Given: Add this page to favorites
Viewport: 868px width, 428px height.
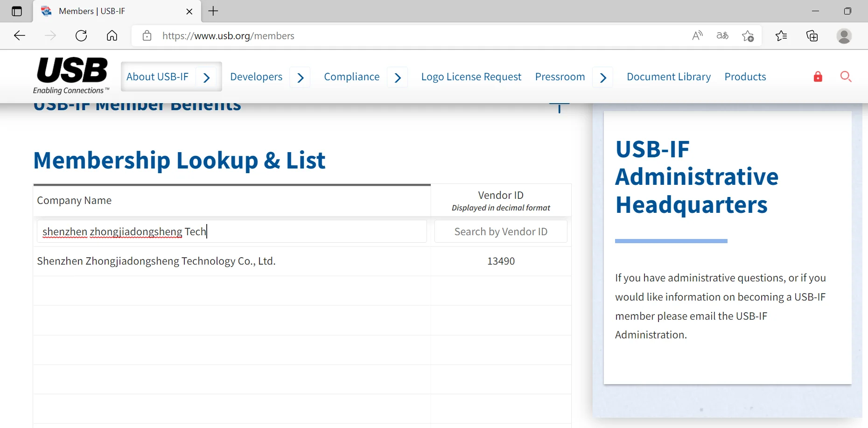Looking at the screenshot, I should coord(748,36).
